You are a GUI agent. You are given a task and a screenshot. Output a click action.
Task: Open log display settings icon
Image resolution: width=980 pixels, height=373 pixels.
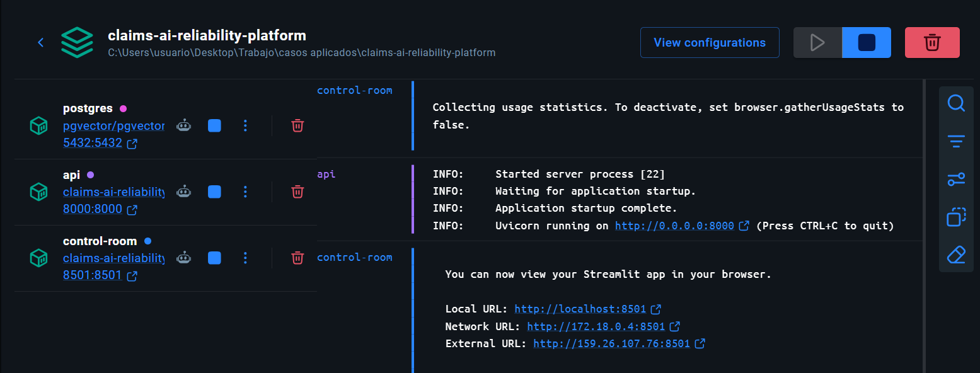pos(956,179)
